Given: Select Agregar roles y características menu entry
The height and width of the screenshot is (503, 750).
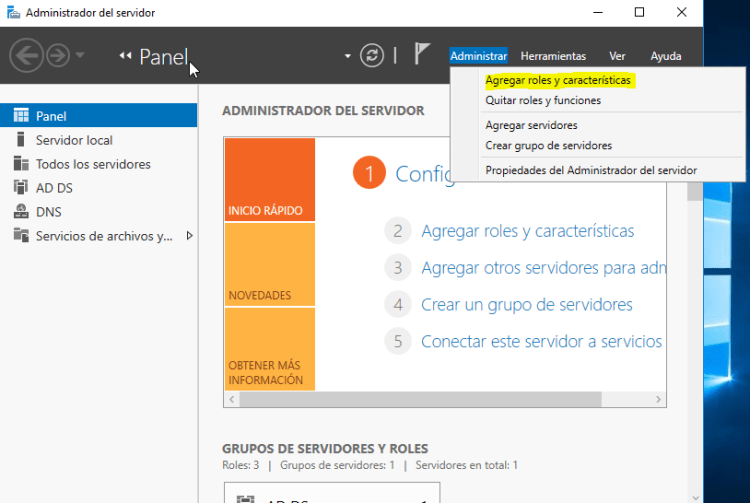Looking at the screenshot, I should point(558,79).
